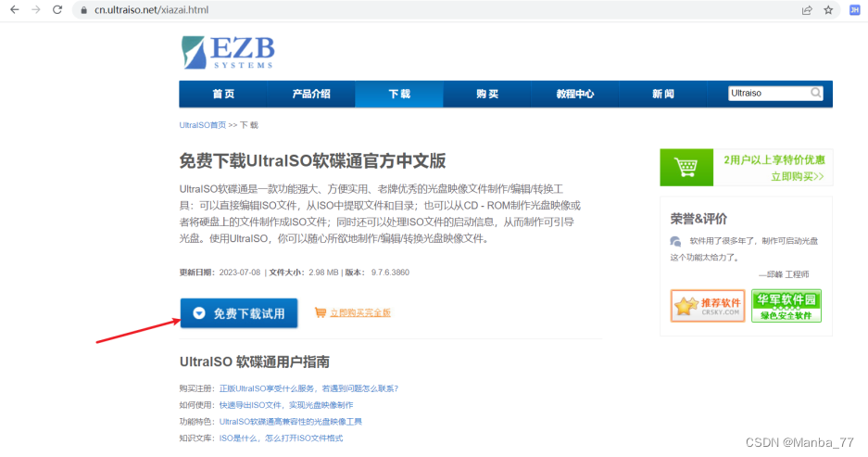Open the 首页 navigation tab
The image size is (868, 457).
(223, 95)
